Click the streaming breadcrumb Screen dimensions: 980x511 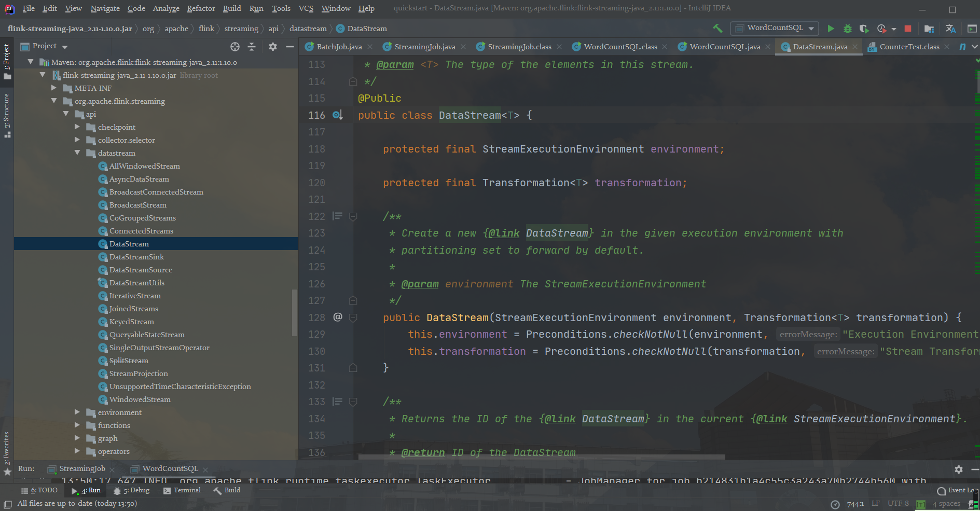coord(241,29)
